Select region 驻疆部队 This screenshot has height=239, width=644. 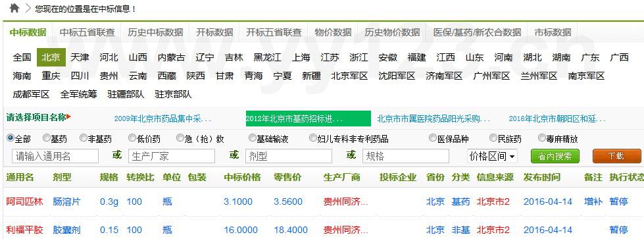pyautogui.click(x=126, y=95)
